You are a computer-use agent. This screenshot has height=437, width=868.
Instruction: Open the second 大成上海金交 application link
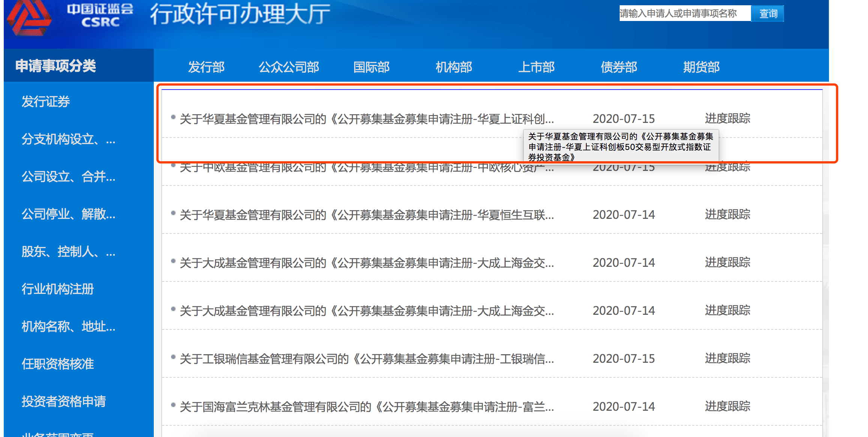coord(367,311)
